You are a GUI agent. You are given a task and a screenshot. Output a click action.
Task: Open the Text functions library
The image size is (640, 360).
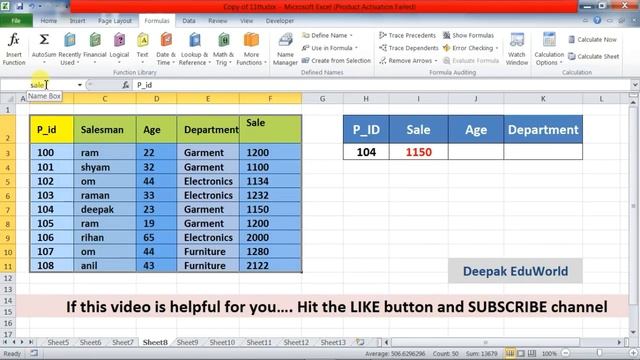142,49
